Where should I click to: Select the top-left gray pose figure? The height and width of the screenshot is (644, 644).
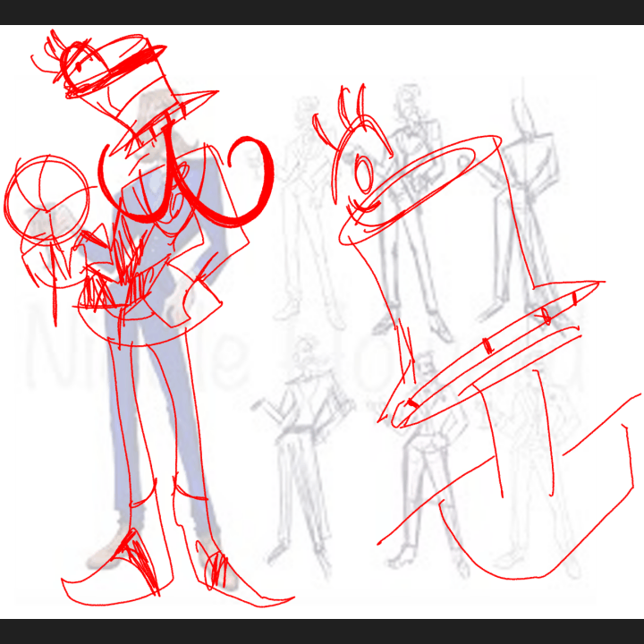[x=309, y=206]
